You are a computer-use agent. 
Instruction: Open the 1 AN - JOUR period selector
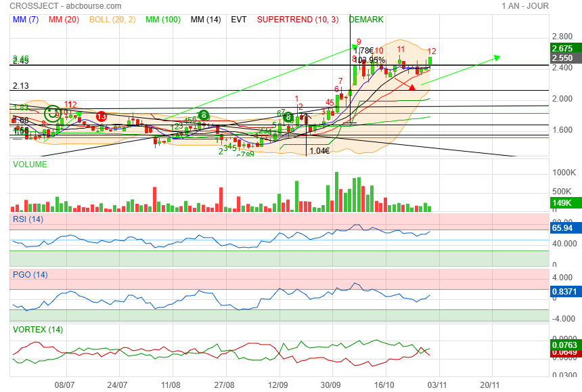(x=524, y=6)
